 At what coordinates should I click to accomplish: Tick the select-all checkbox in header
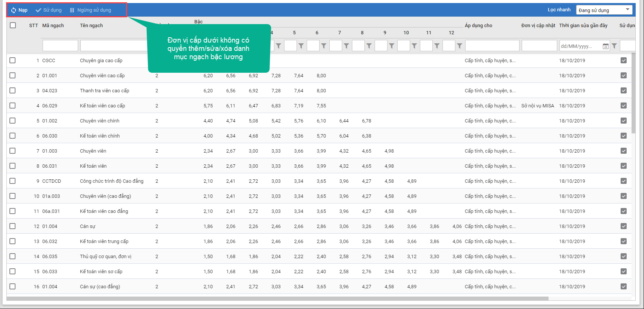[x=13, y=25]
